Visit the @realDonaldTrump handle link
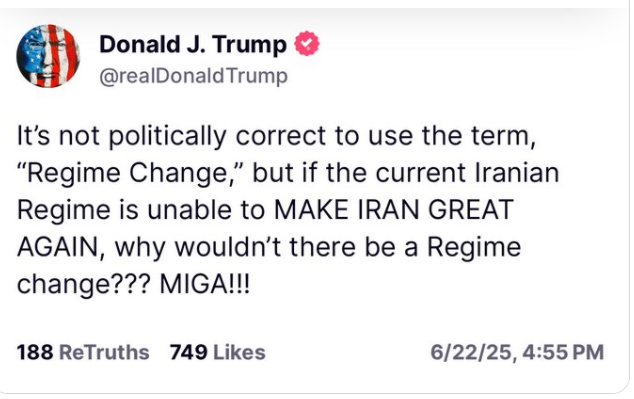634x399 pixels. (x=193, y=76)
